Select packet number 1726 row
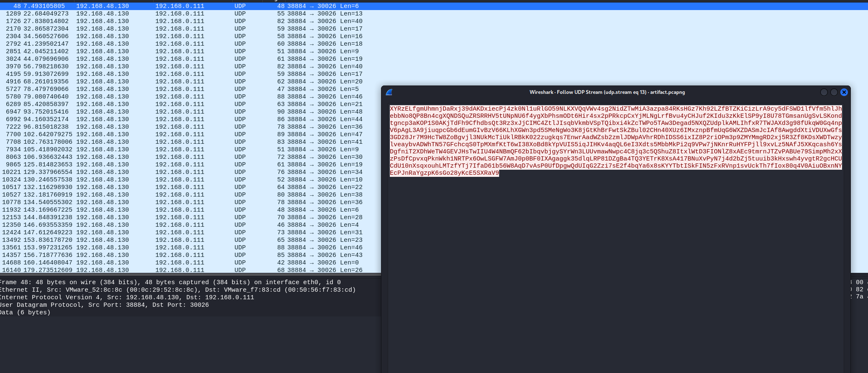The image size is (868, 373). [434, 21]
